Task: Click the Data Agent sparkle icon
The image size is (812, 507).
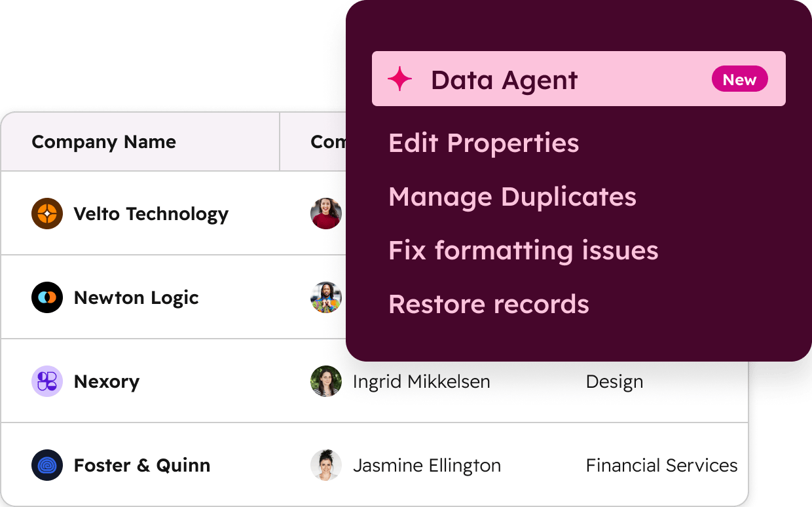Action: [x=400, y=79]
